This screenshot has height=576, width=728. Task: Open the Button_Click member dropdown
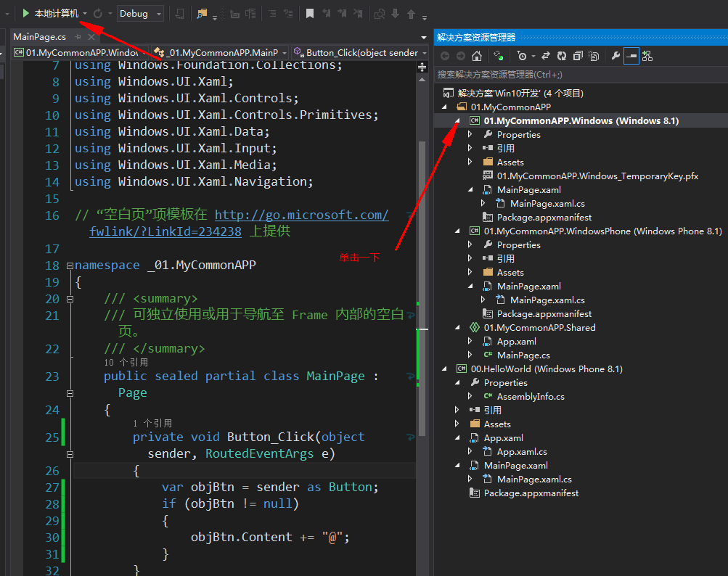click(360, 53)
